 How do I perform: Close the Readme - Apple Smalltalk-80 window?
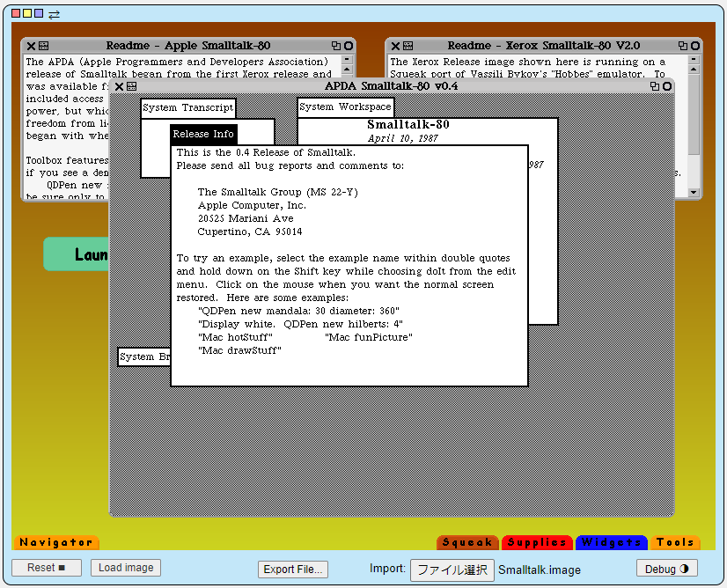(x=31, y=46)
